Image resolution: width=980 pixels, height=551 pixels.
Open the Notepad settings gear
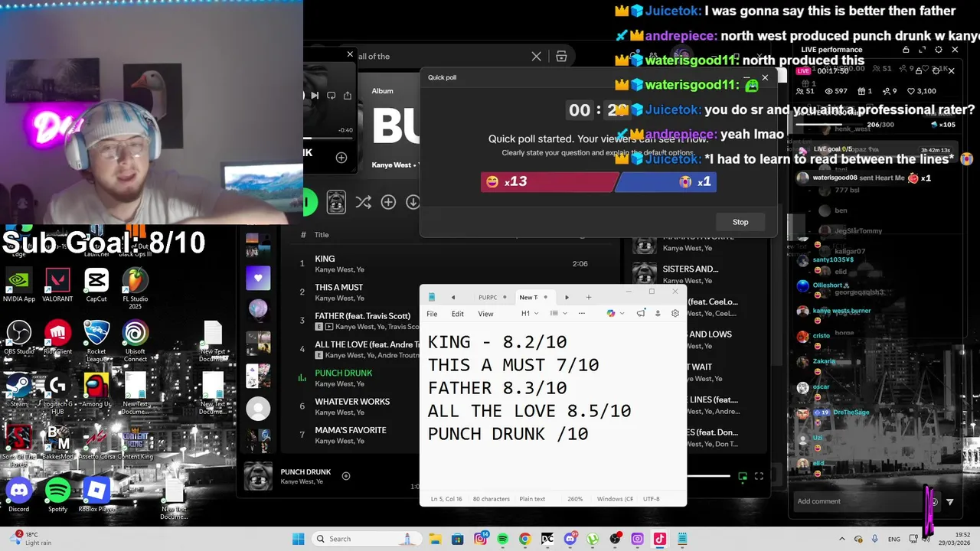pyautogui.click(x=675, y=313)
